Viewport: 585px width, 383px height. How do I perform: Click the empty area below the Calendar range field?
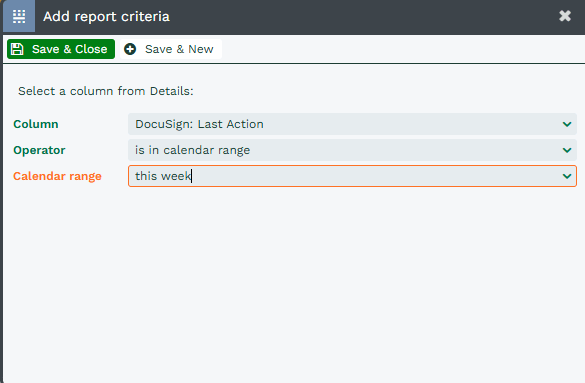293,283
